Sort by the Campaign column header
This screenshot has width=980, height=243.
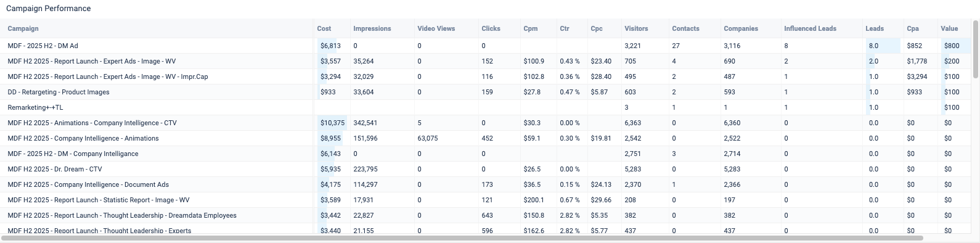[23, 28]
